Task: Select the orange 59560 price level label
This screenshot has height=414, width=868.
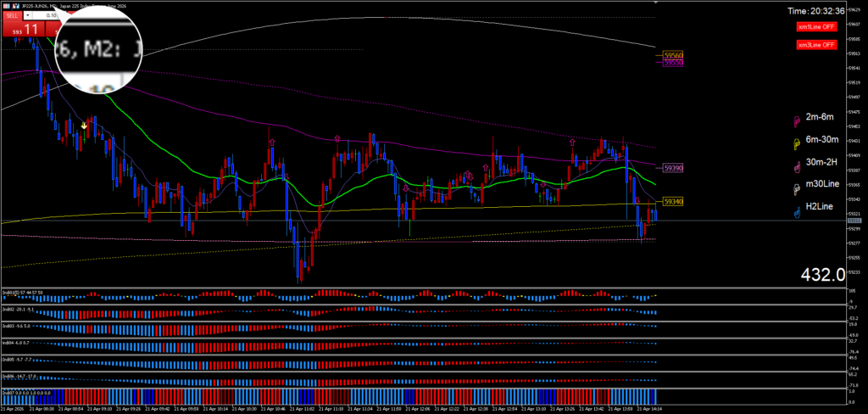Action: 673,55
